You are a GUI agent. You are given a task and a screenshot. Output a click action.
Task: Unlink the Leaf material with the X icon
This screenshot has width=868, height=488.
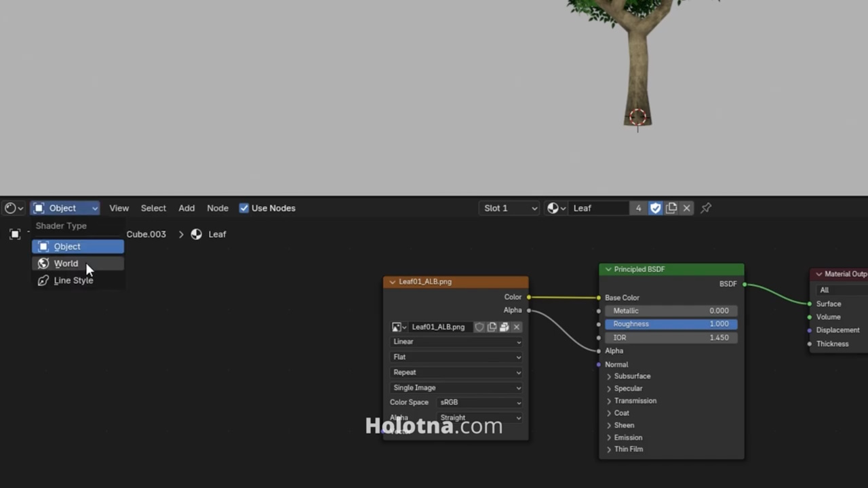point(687,208)
